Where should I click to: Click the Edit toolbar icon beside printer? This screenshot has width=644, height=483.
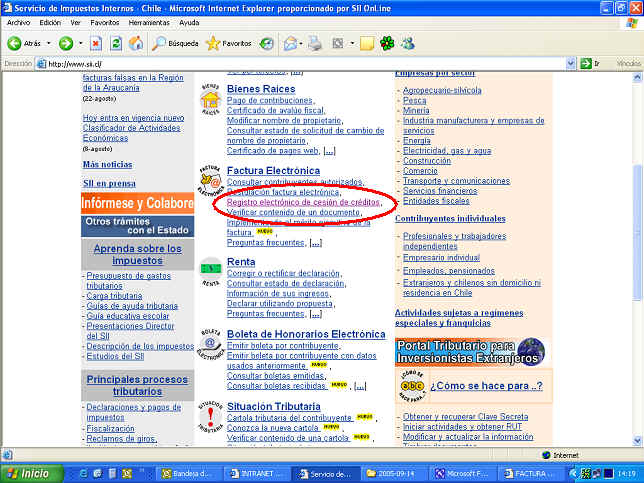click(x=338, y=43)
